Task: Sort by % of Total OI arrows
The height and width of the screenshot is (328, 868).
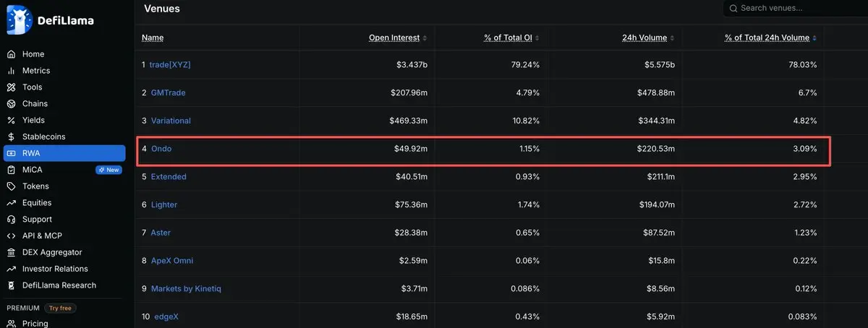Action: click(537, 38)
